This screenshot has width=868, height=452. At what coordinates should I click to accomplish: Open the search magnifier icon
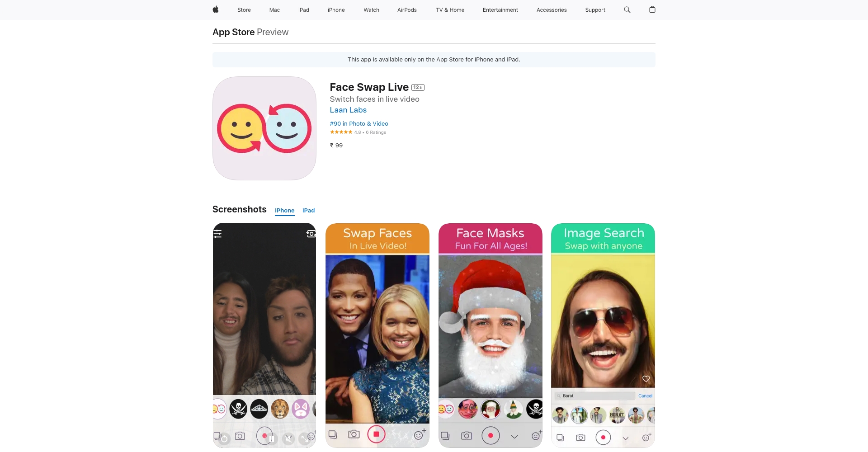tap(627, 9)
